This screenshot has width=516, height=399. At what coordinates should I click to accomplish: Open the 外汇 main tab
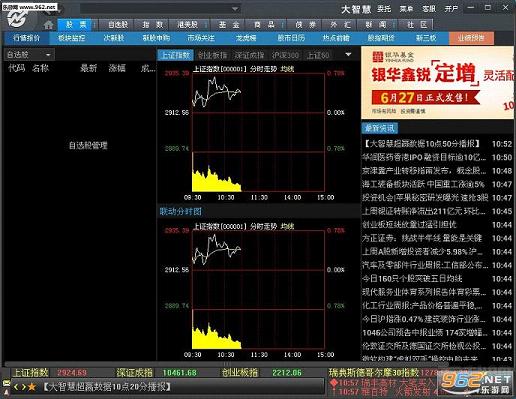click(x=340, y=24)
